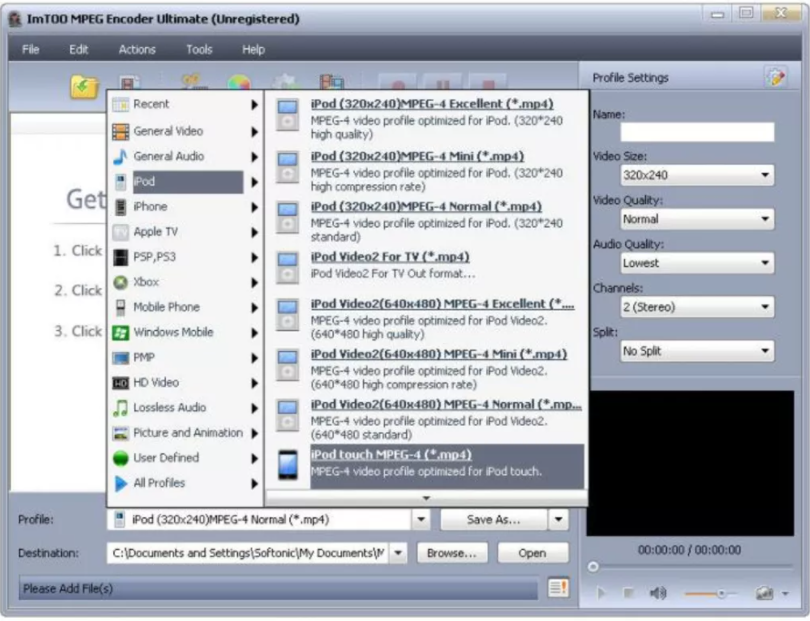
Task: Open the Actions menu
Action: (137, 50)
